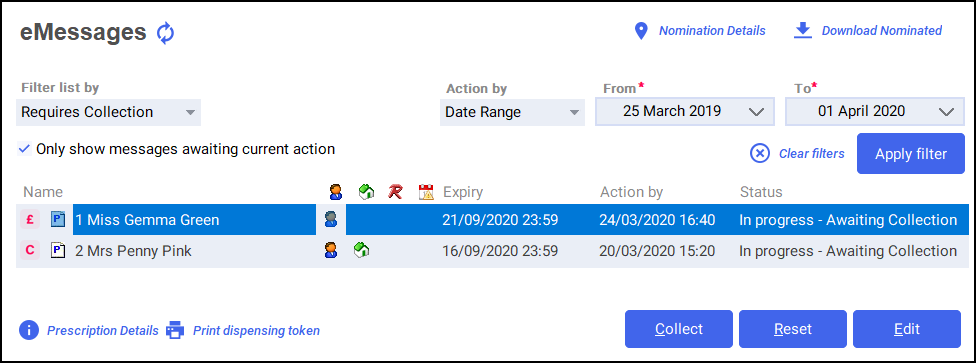This screenshot has height=363, width=976.
Task: Open the Filter list by Requires Collection dropdown
Action: [108, 113]
